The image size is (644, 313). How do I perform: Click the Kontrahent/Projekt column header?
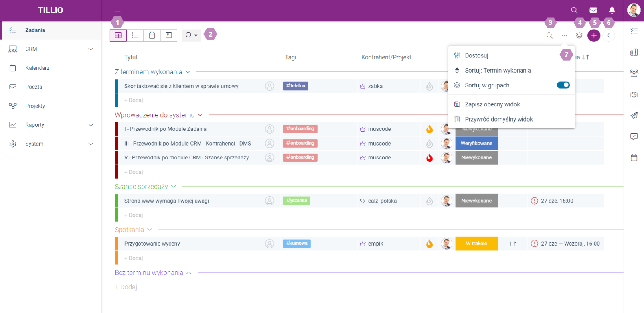386,57
